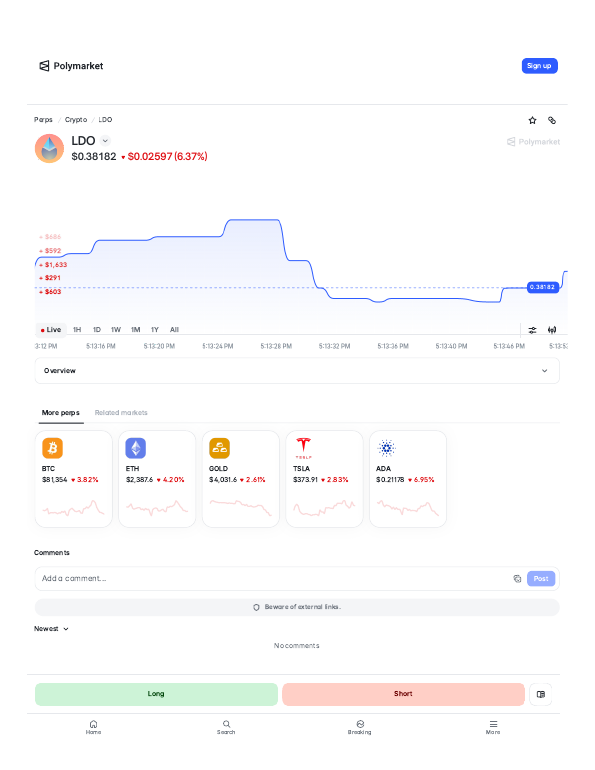This screenshot has height=770, width=595.
Task: Open chart settings sliders icon
Action: point(532,330)
